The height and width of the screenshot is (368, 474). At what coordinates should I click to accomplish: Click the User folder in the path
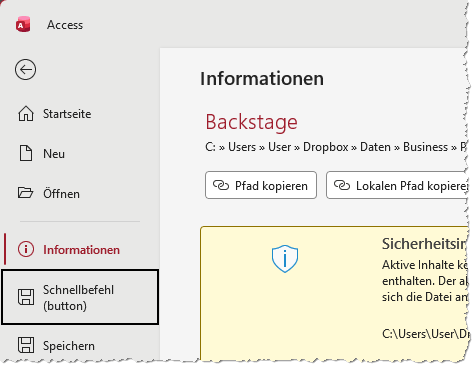[x=280, y=147]
